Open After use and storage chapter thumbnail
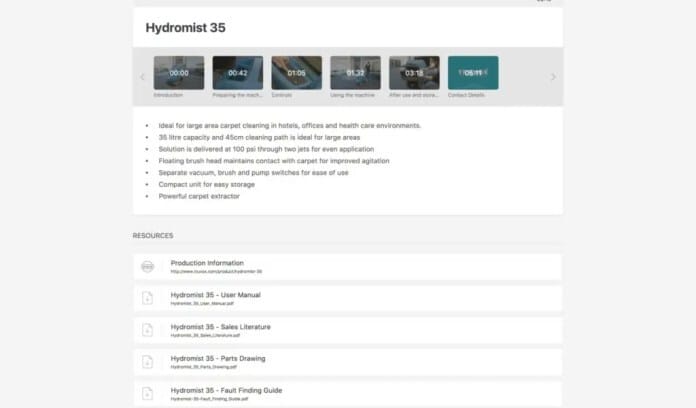The width and height of the screenshot is (696, 408). (414, 73)
